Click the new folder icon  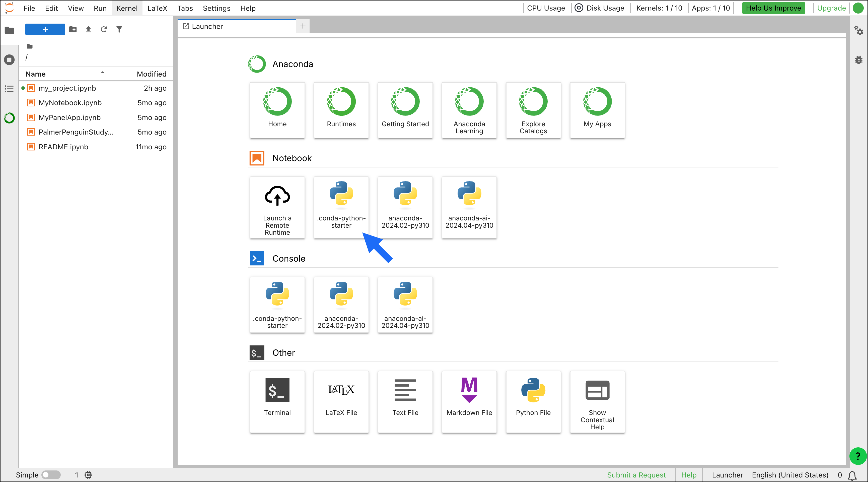tap(73, 29)
